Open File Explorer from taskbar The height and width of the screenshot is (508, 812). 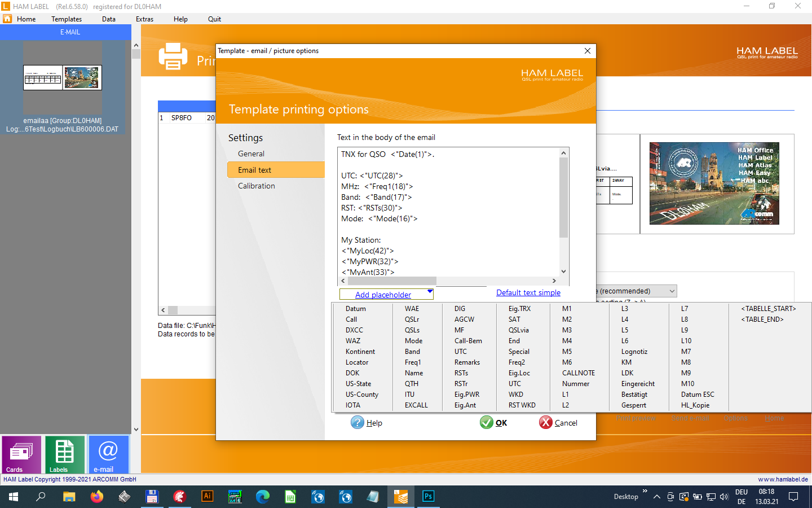[69, 497]
